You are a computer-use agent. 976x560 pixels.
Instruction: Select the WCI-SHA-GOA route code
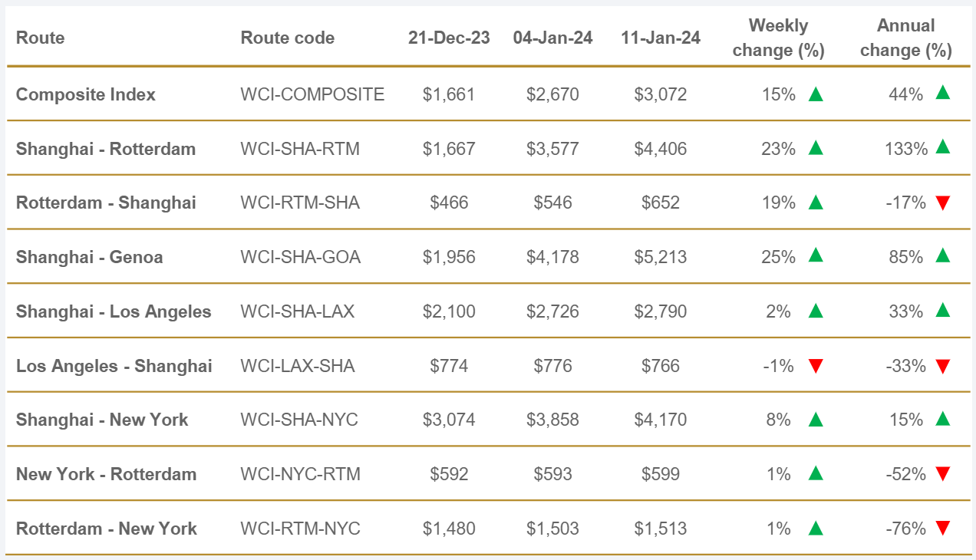[300, 257]
